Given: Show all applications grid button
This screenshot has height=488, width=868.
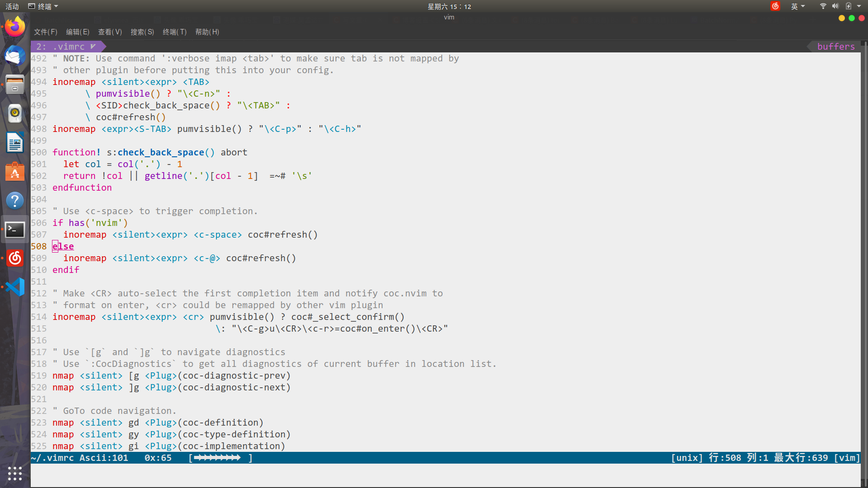Looking at the screenshot, I should click(x=15, y=473).
